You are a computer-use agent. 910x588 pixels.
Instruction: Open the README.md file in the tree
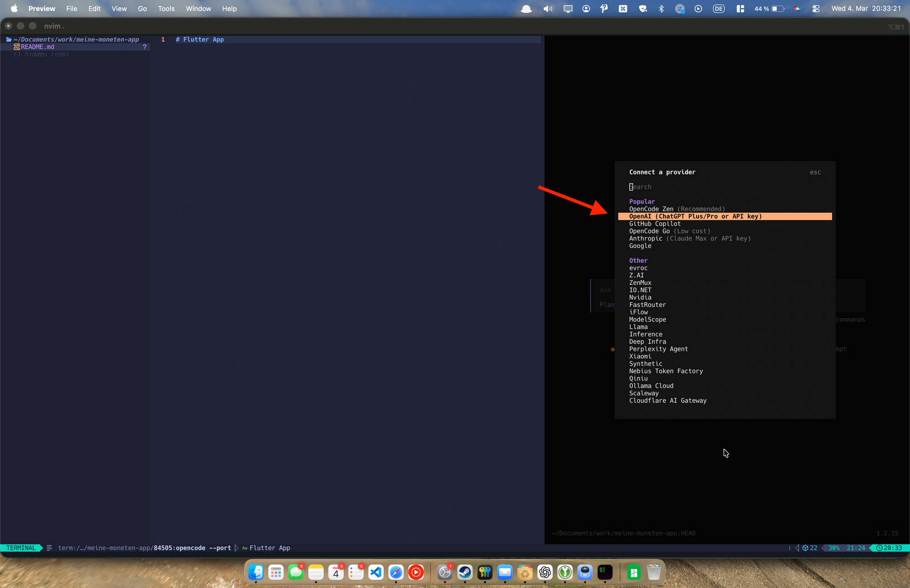click(37, 47)
